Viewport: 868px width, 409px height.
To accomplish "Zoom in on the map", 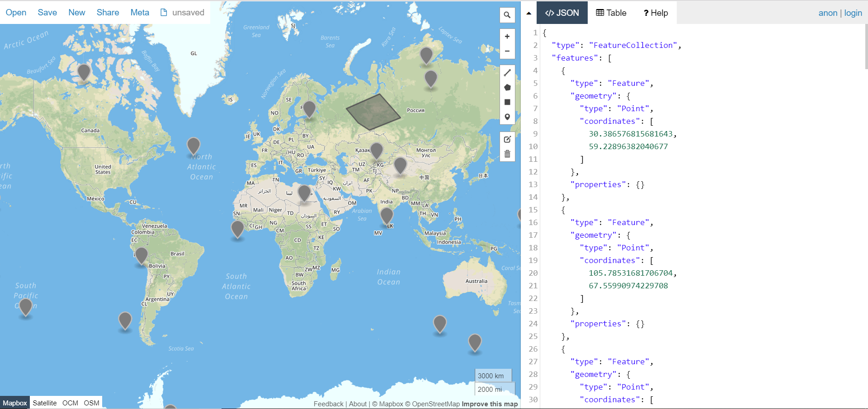I will tap(507, 37).
